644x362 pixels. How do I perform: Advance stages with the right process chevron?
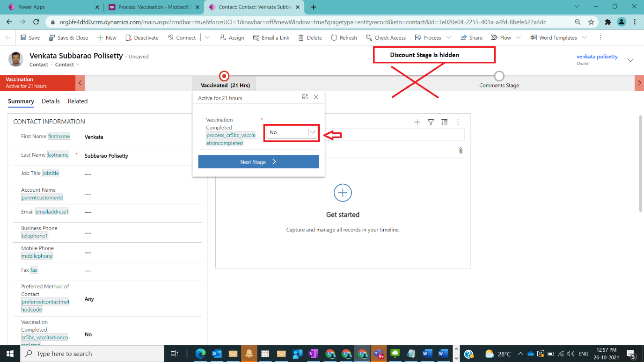tap(639, 83)
